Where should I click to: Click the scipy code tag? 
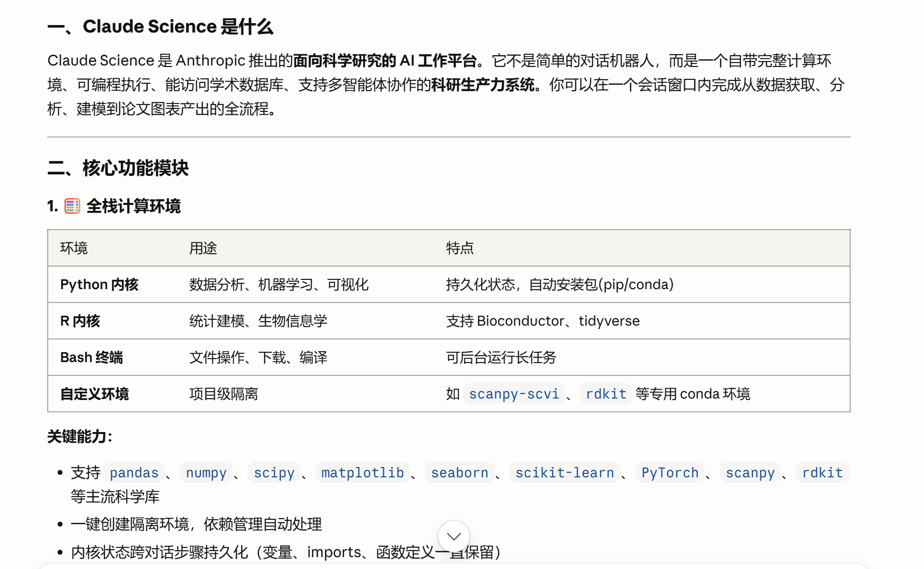coord(274,472)
